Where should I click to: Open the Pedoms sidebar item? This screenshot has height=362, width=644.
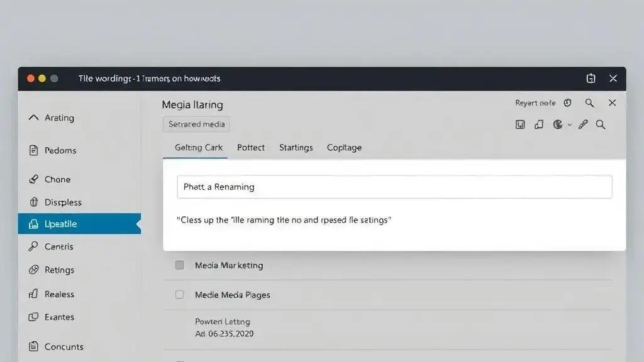60,150
